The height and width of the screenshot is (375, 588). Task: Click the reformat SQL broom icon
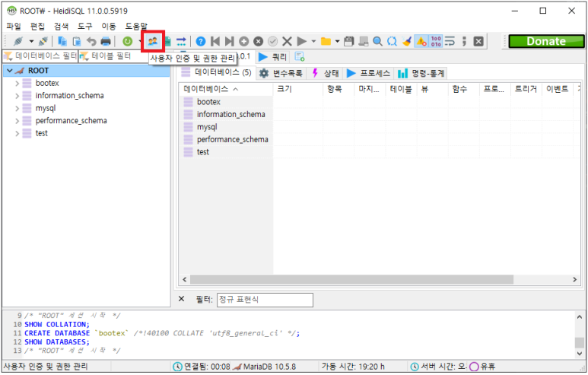(406, 41)
